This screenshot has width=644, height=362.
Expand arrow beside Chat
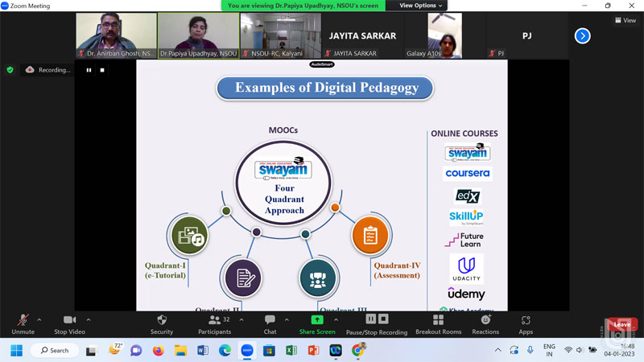pyautogui.click(x=287, y=319)
